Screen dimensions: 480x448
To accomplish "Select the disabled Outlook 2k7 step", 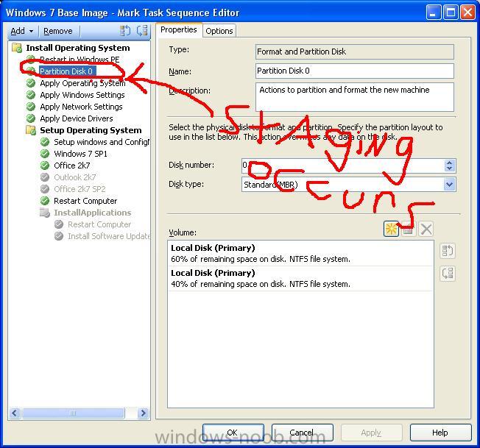I will tap(74, 177).
